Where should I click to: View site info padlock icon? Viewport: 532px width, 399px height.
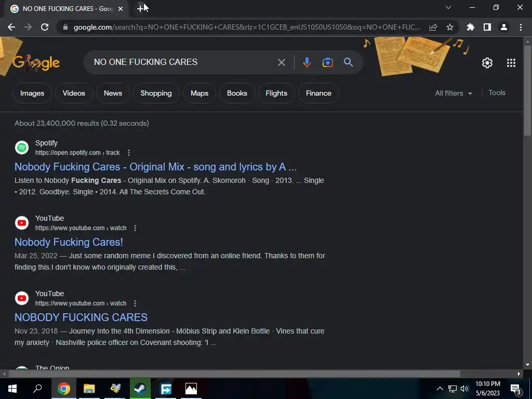[x=65, y=27]
